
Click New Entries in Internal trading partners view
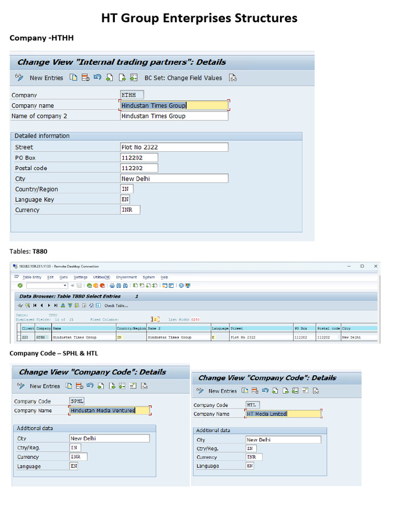click(46, 78)
